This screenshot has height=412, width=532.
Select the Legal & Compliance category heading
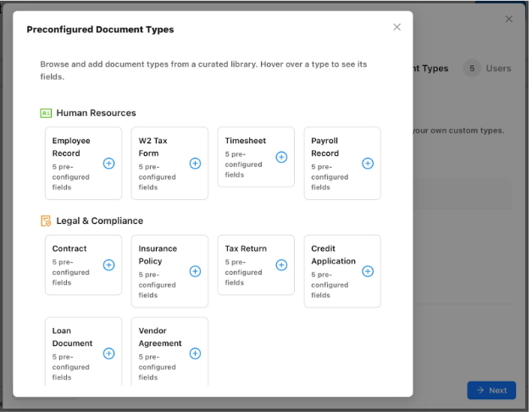pos(99,221)
